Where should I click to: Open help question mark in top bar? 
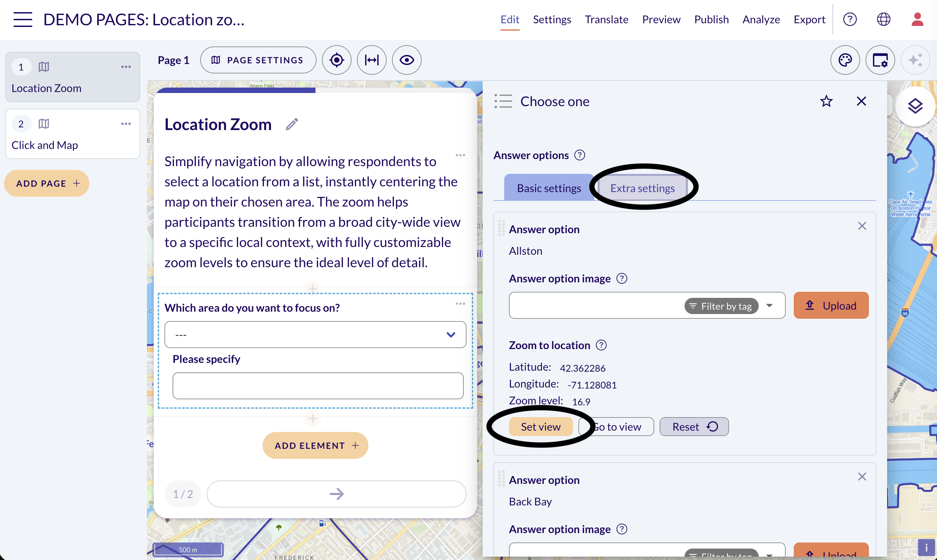point(850,19)
